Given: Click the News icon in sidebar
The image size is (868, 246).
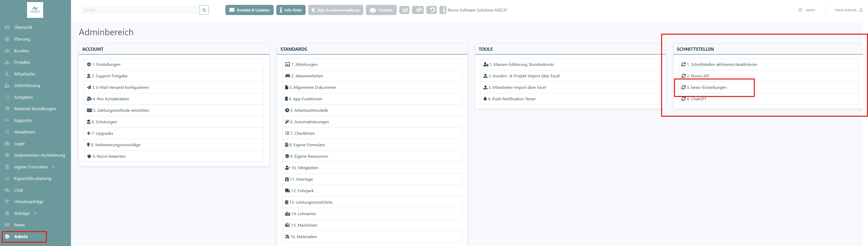Looking at the screenshot, I should pos(7,225).
